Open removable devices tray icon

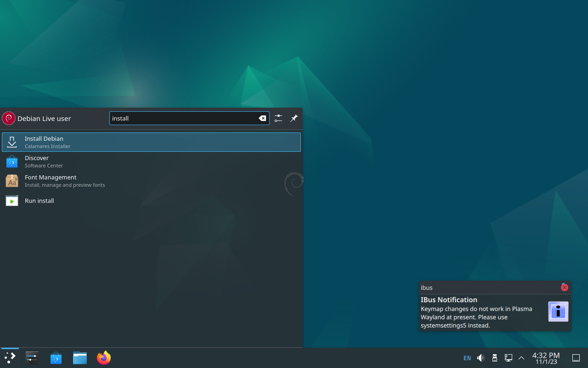pos(494,358)
